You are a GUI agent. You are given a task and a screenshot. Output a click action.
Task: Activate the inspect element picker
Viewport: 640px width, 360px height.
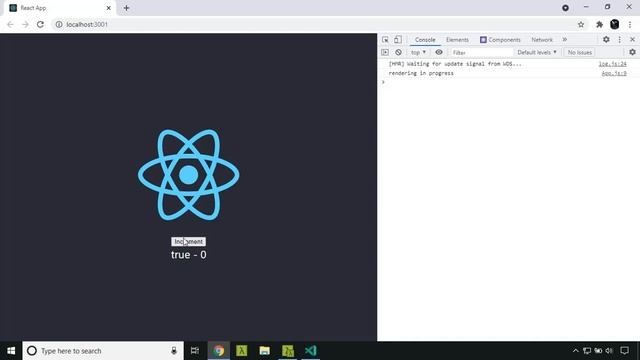[x=385, y=40]
